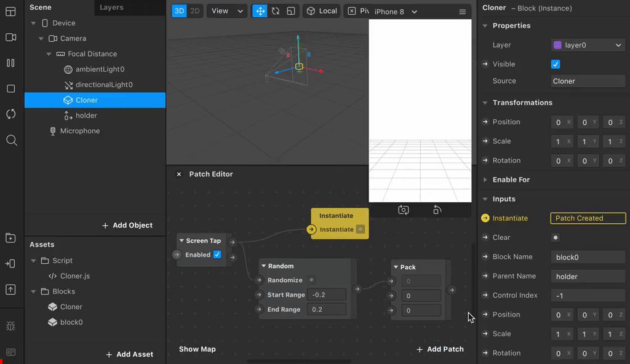Collapse the Random patch triangle
Viewport: 630px width, 364px height.
click(263, 266)
